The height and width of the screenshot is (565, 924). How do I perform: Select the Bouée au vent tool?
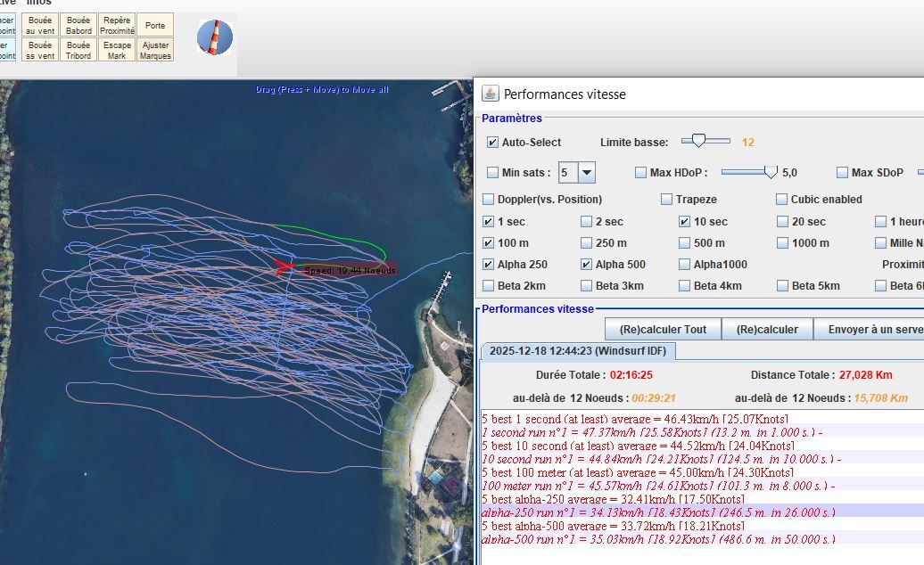pyautogui.click(x=40, y=25)
